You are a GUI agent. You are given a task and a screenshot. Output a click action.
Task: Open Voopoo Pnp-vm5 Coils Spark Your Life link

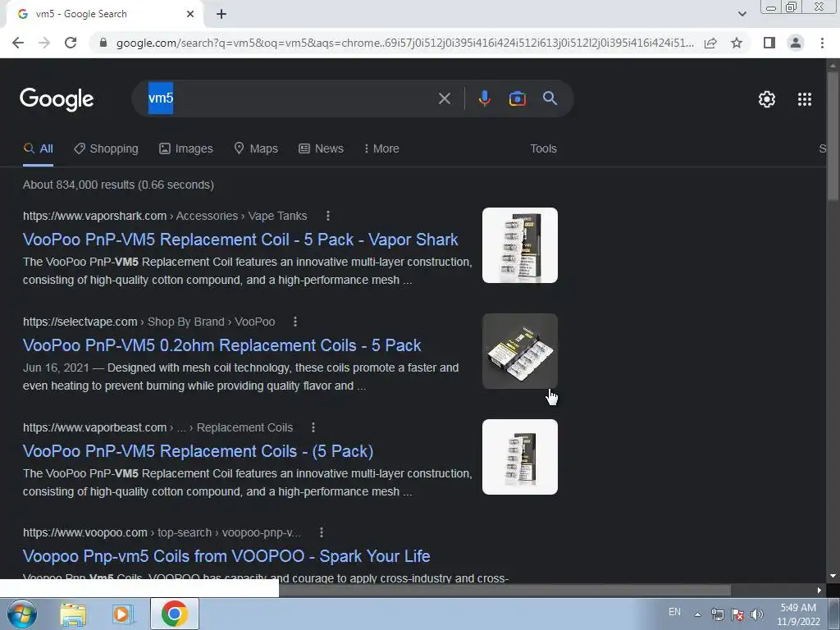[226, 556]
